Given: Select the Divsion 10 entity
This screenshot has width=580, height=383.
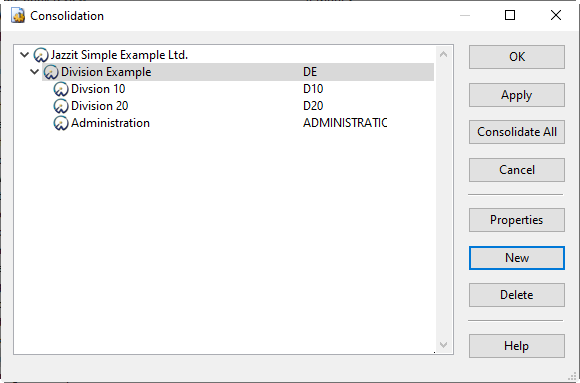Looking at the screenshot, I should 98,89.
